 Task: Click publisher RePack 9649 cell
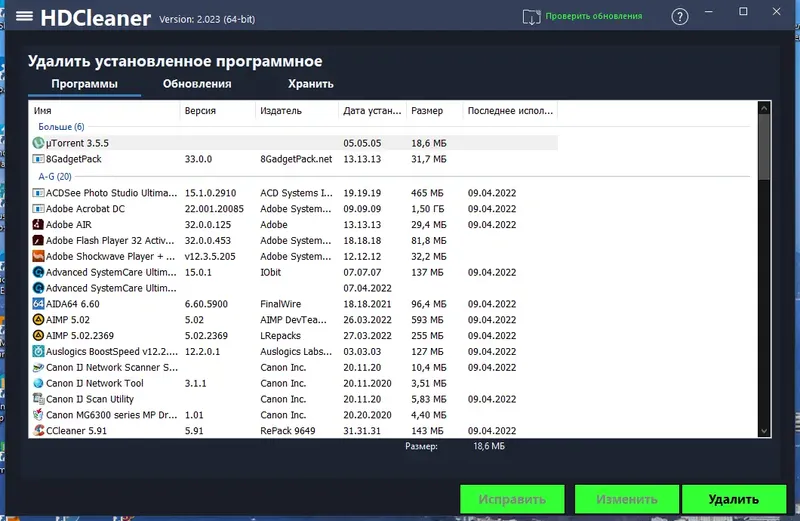[x=288, y=430]
